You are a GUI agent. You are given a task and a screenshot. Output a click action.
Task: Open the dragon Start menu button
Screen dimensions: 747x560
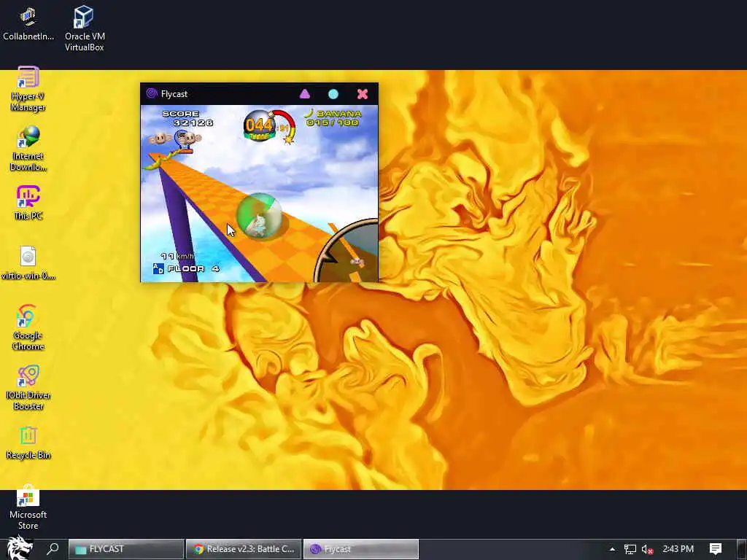[18, 548]
